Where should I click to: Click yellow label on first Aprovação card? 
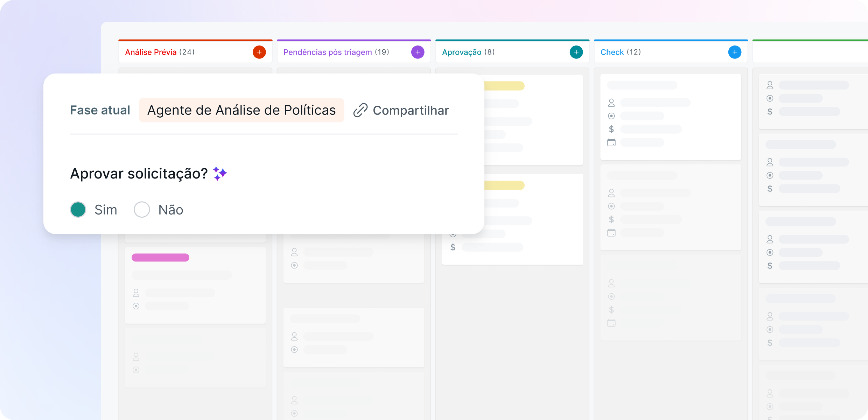(504, 86)
